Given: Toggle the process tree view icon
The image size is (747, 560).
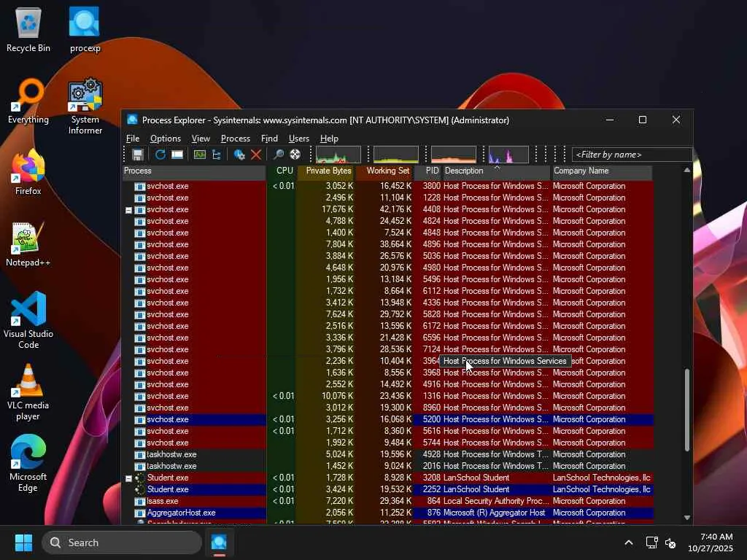Looking at the screenshot, I should pos(217,155).
